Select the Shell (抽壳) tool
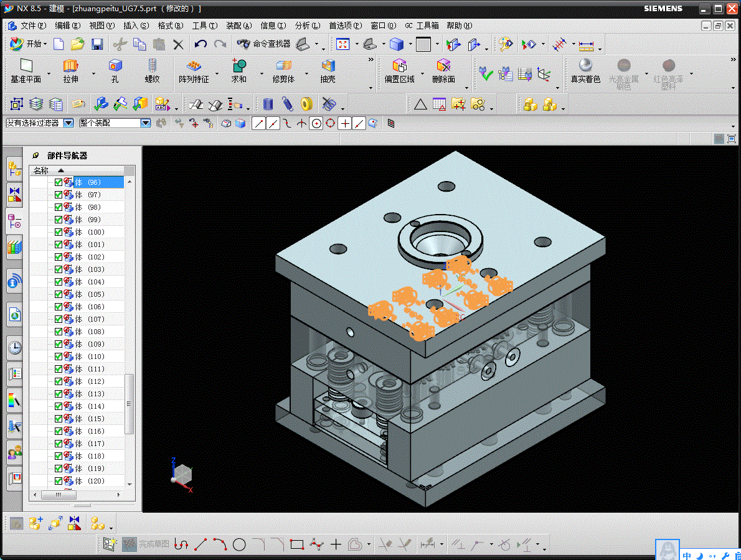741x560 pixels. click(x=328, y=66)
